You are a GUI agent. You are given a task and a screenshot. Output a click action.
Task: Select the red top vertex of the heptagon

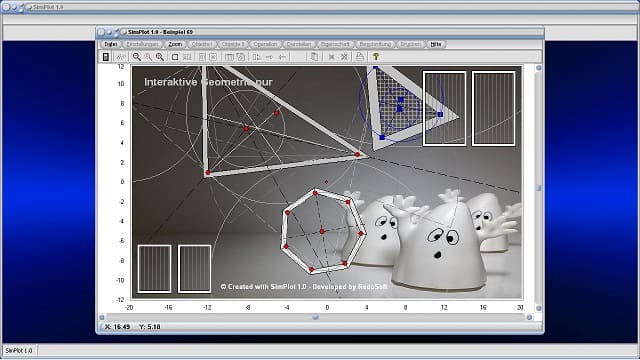(315, 193)
